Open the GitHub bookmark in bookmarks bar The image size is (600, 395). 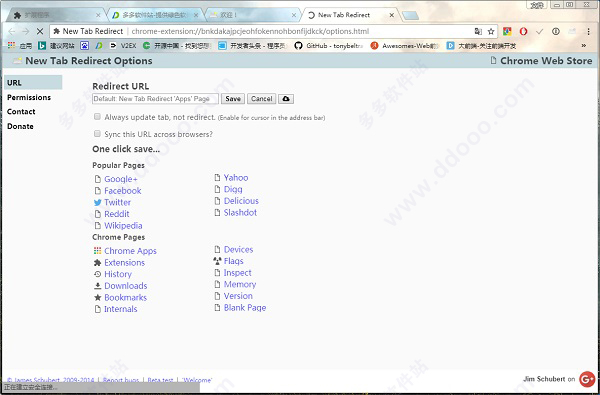328,46
